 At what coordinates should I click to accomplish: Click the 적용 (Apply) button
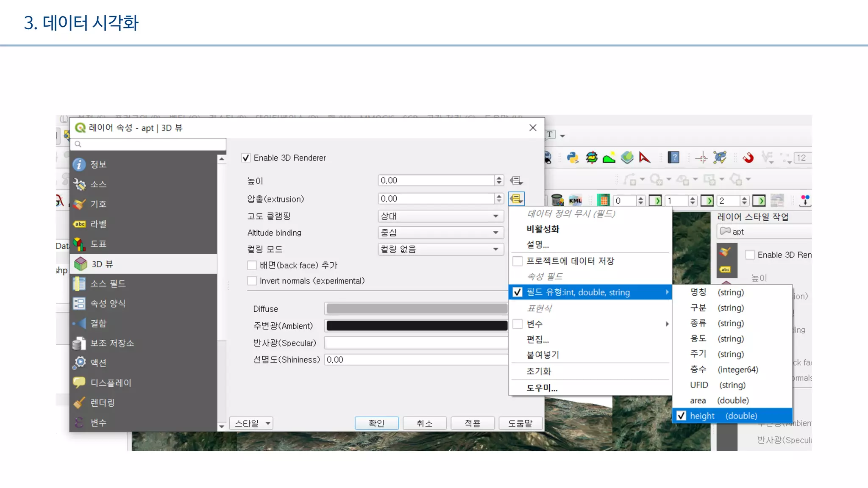click(x=472, y=423)
